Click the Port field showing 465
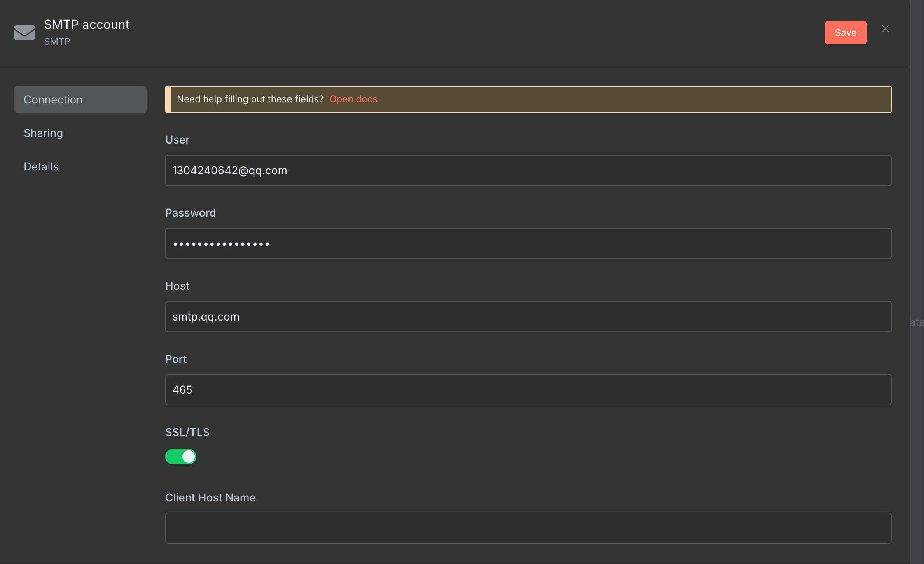The width and height of the screenshot is (924, 564). point(528,390)
